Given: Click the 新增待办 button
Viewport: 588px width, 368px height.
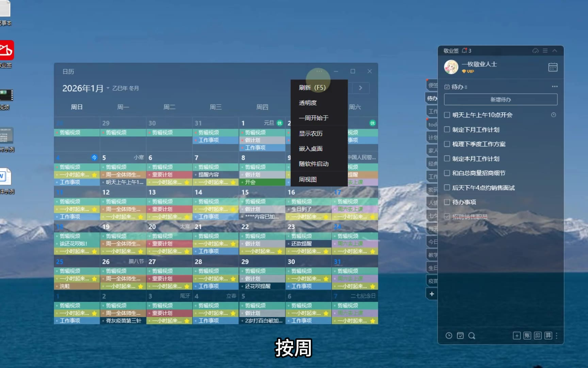Looking at the screenshot, I should 501,99.
